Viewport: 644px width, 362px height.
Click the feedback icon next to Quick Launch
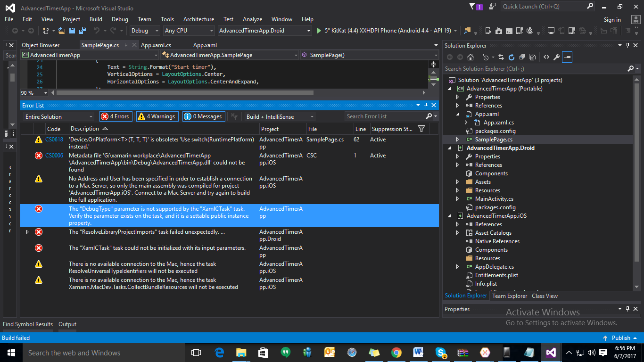(x=493, y=7)
